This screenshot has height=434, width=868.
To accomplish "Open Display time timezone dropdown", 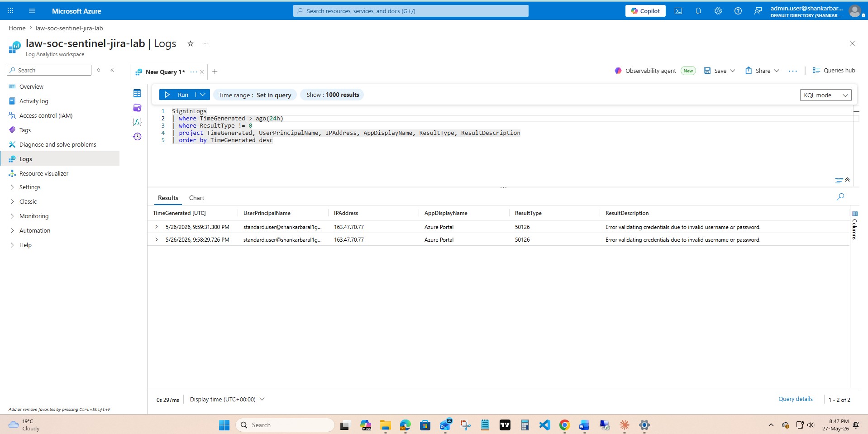I will 227,399.
